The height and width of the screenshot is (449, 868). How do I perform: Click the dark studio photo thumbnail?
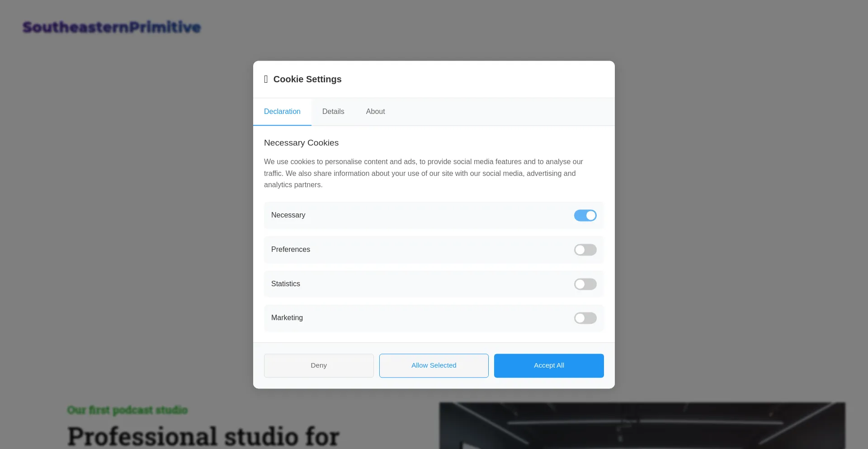pyautogui.click(x=642, y=425)
